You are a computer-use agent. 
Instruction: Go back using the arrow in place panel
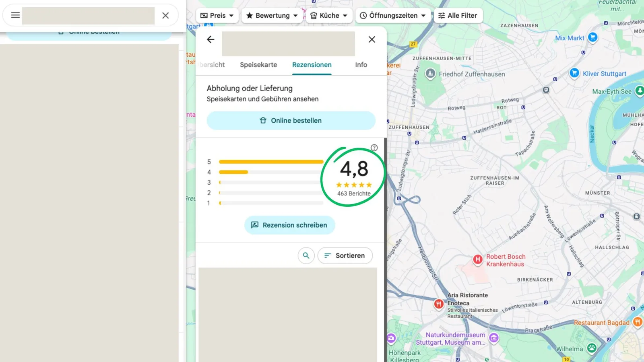click(x=211, y=39)
